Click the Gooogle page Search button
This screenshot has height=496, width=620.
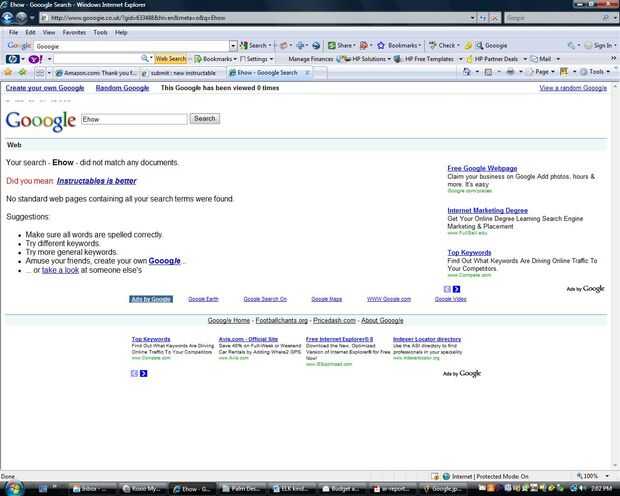(204, 119)
